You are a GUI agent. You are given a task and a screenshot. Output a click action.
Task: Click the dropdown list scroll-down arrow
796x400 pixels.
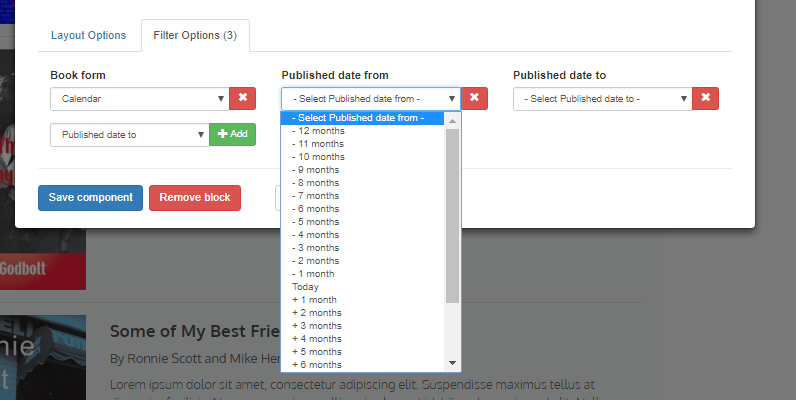452,363
